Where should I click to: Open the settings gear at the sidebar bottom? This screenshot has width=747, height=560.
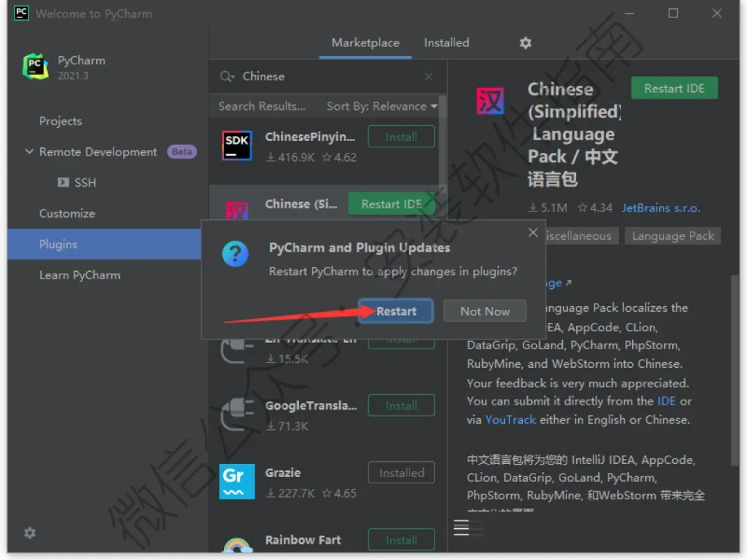click(30, 532)
